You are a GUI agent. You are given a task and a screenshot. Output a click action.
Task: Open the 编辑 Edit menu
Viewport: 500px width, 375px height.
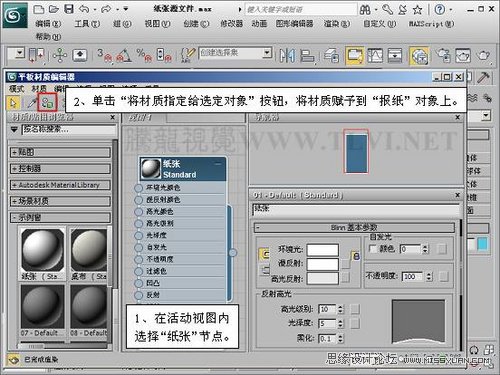pyautogui.click(x=48, y=24)
